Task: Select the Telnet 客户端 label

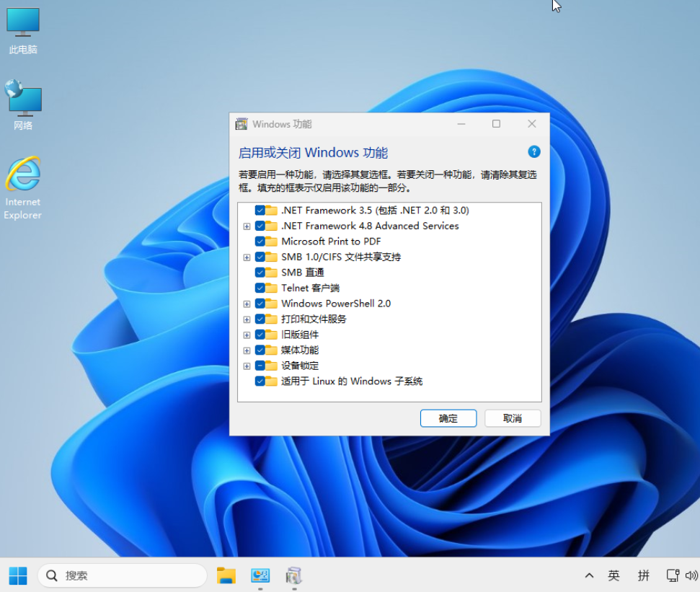Action: 310,288
